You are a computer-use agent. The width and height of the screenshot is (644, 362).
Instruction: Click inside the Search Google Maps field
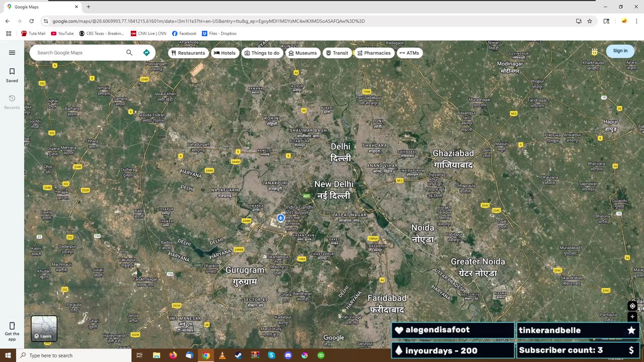pyautogui.click(x=78, y=52)
